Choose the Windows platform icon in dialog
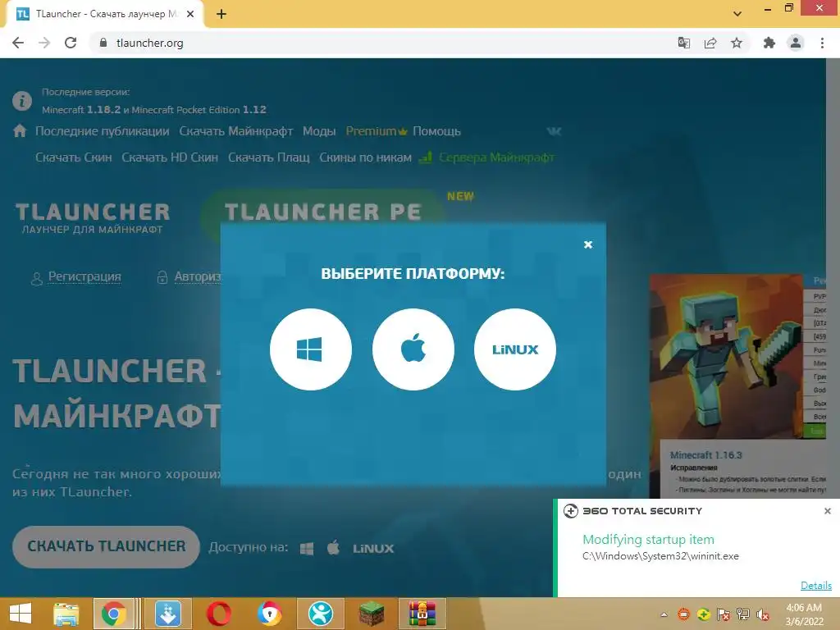This screenshot has width=840, height=630. point(311,349)
